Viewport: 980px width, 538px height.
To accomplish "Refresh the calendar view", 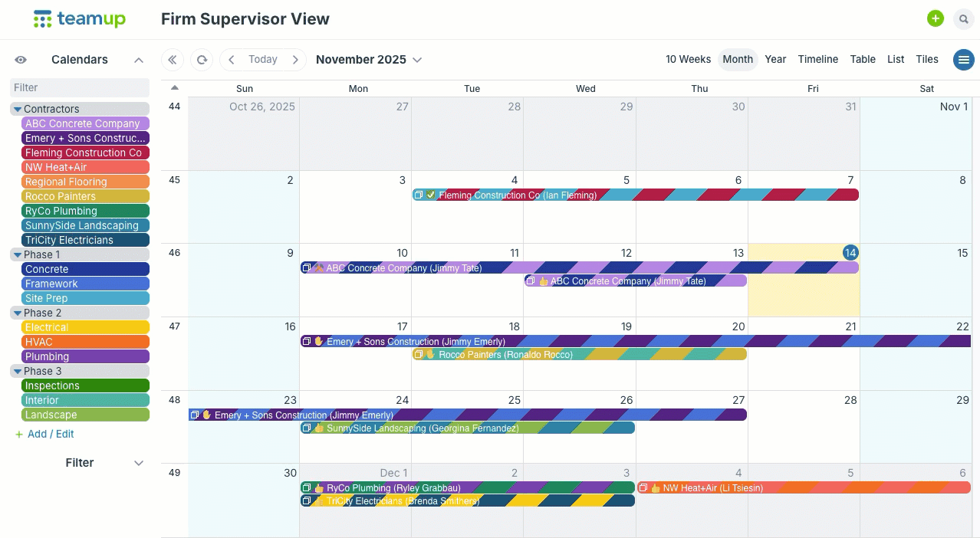I will click(x=201, y=59).
